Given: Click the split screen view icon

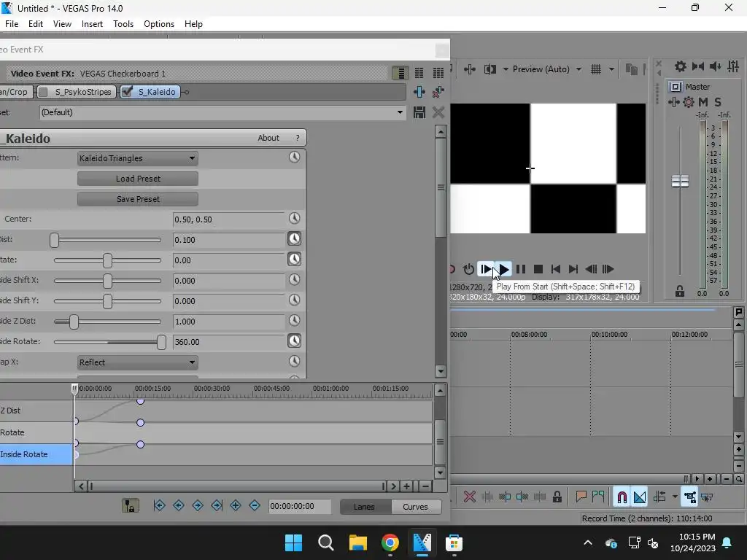Looking at the screenshot, I should click(489, 69).
